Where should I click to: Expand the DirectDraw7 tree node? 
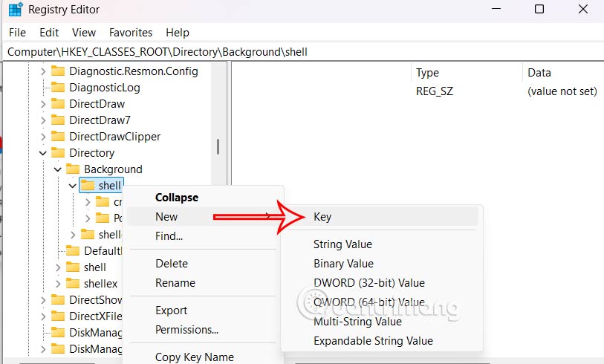pyautogui.click(x=43, y=120)
